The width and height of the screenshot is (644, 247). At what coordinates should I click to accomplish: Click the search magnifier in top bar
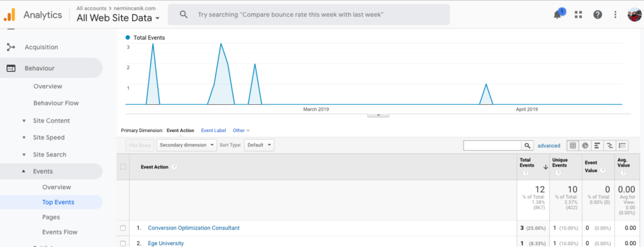(x=184, y=15)
